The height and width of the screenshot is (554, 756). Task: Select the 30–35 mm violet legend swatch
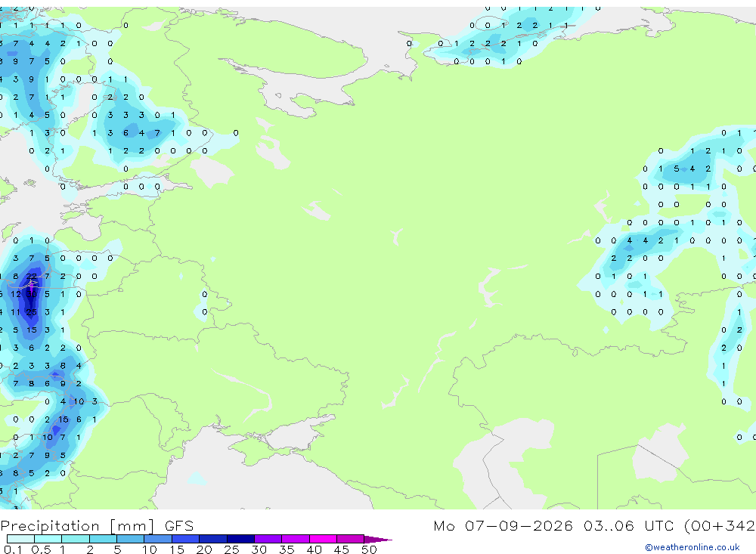pyautogui.click(x=268, y=539)
